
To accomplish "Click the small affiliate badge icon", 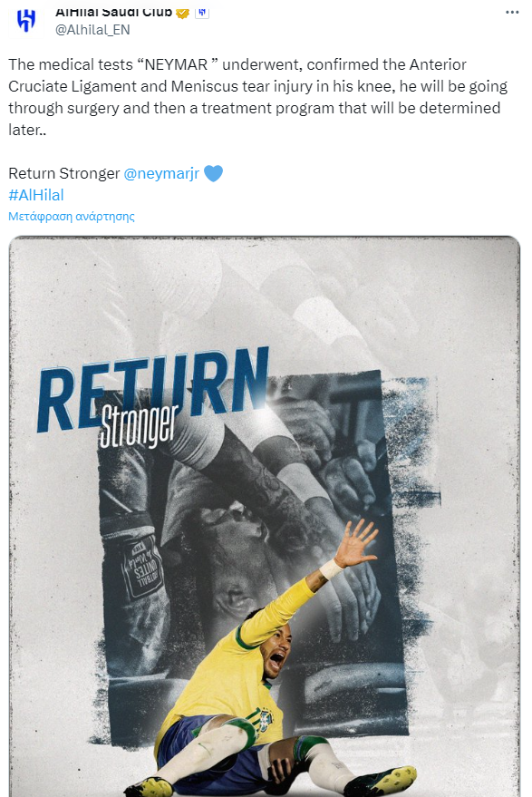I will point(202,13).
